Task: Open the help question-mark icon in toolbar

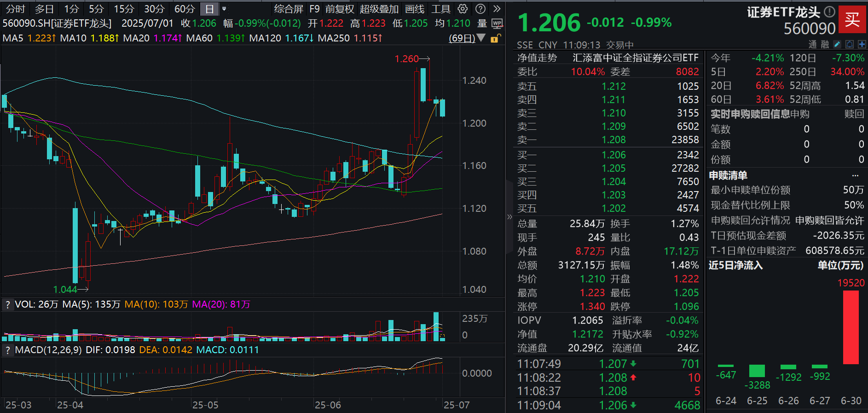Action: coord(480,9)
